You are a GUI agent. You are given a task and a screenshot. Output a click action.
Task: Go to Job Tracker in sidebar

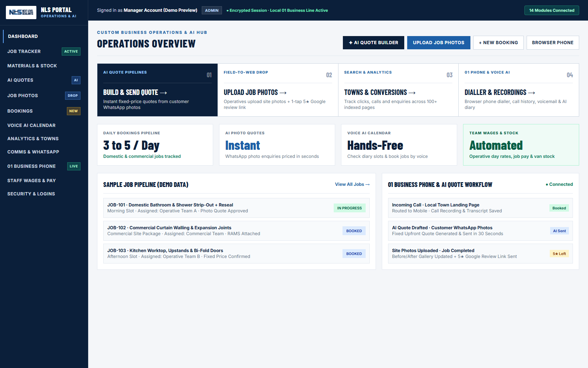coord(44,52)
